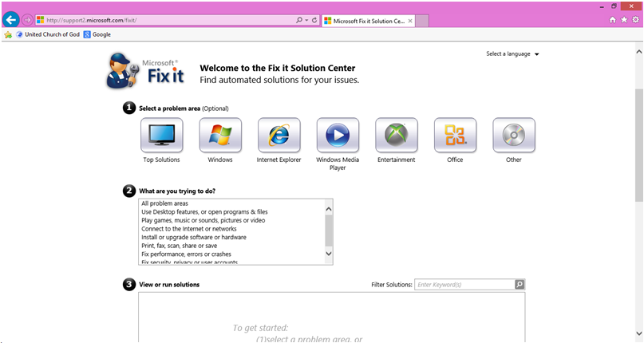Screen dimensions: 644x343
Task: Click the Internet Explorer label under its icon
Action: point(279,160)
